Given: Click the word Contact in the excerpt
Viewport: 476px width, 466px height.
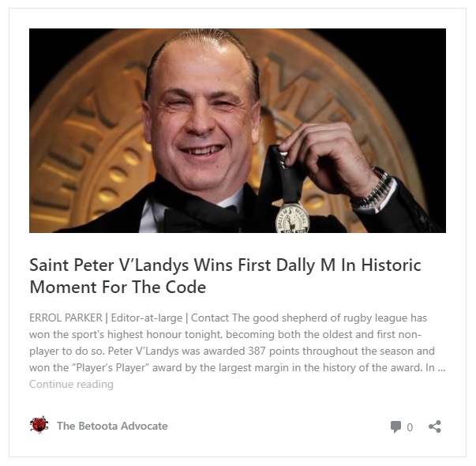Looking at the screenshot, I should 210,318.
